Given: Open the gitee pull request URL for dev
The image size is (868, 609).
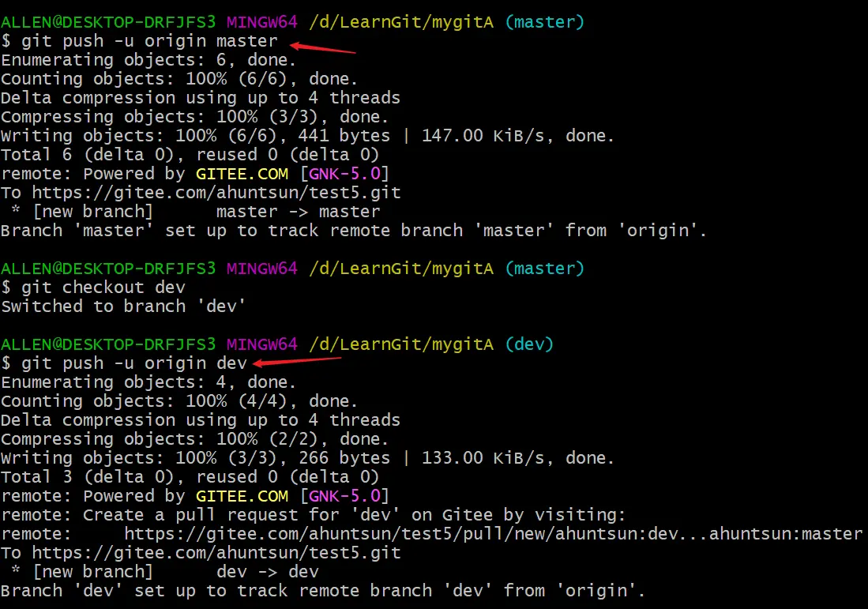Looking at the screenshot, I should (x=493, y=534).
